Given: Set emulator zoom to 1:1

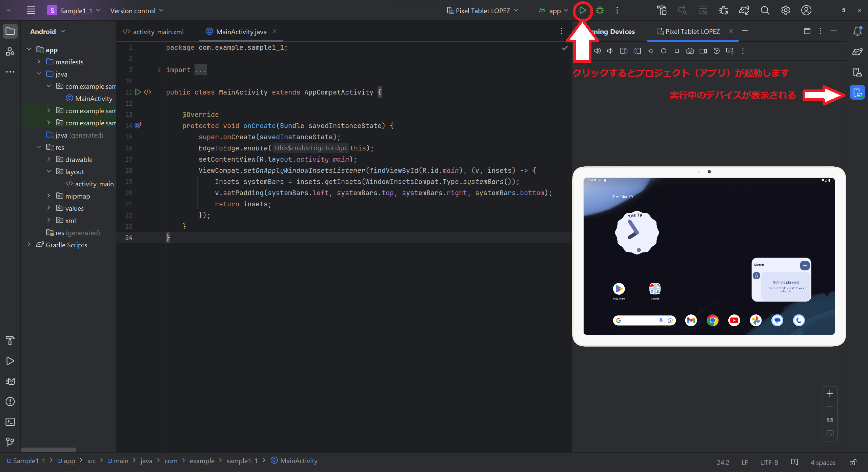Looking at the screenshot, I should (830, 420).
